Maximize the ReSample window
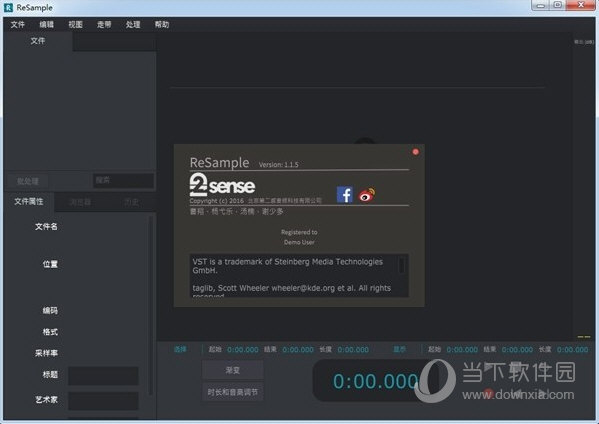The image size is (599, 424). (x=558, y=5)
